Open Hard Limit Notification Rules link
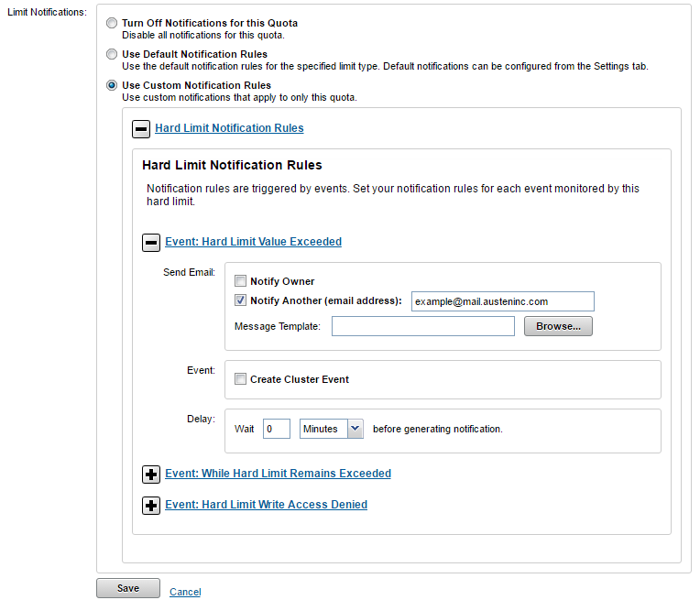The height and width of the screenshot is (611, 700). pyautogui.click(x=229, y=128)
